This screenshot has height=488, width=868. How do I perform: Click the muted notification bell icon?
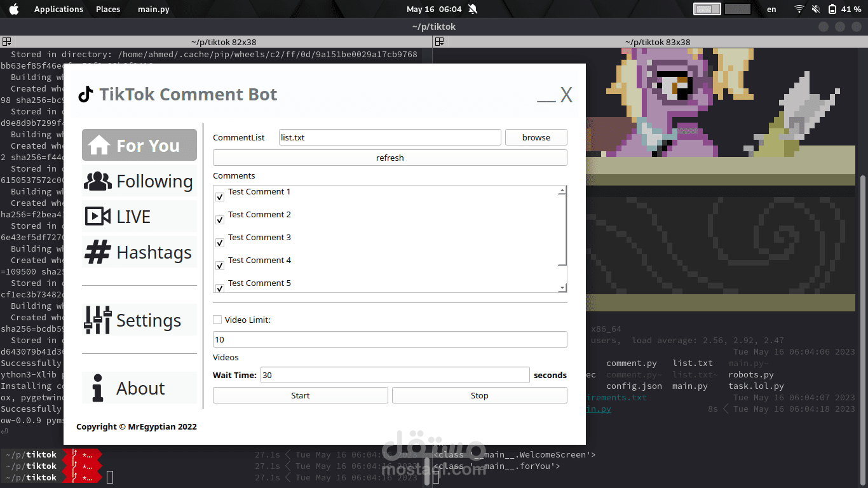point(473,9)
